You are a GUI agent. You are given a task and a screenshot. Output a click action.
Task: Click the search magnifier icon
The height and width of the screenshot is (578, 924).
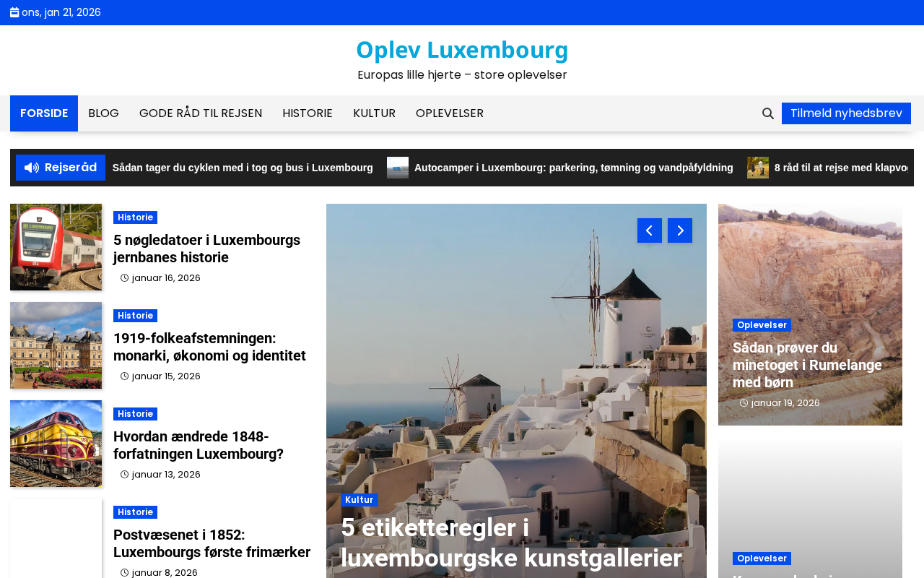(x=768, y=113)
